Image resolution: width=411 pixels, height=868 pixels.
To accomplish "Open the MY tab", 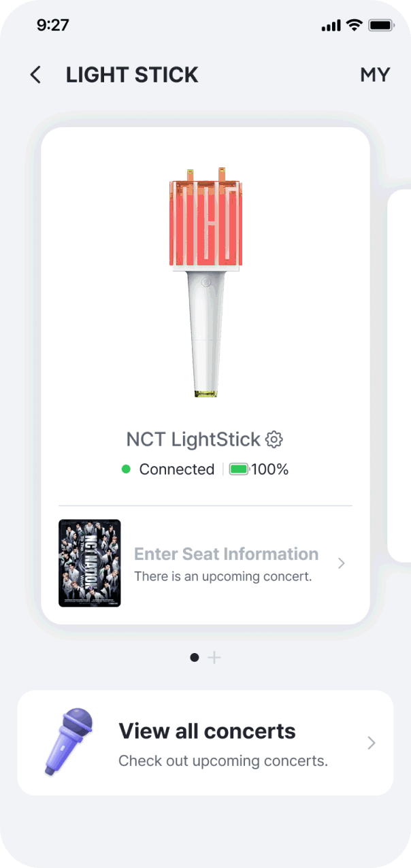I will pos(375,75).
